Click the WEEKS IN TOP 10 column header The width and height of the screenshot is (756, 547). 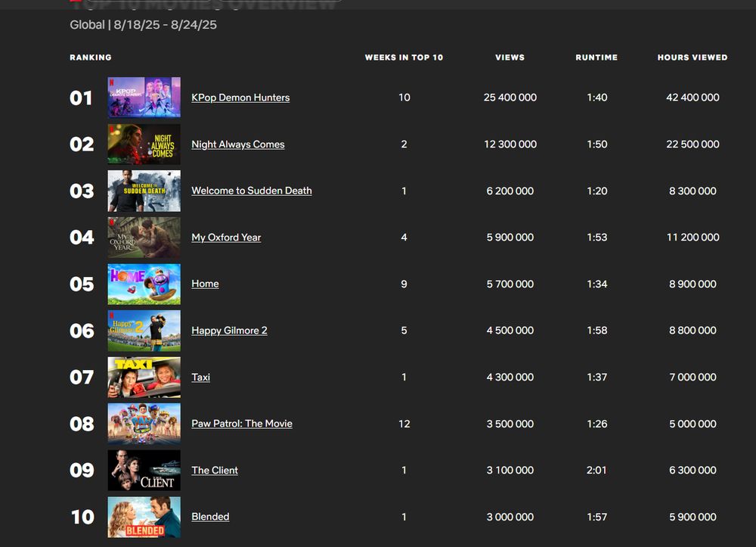(404, 57)
